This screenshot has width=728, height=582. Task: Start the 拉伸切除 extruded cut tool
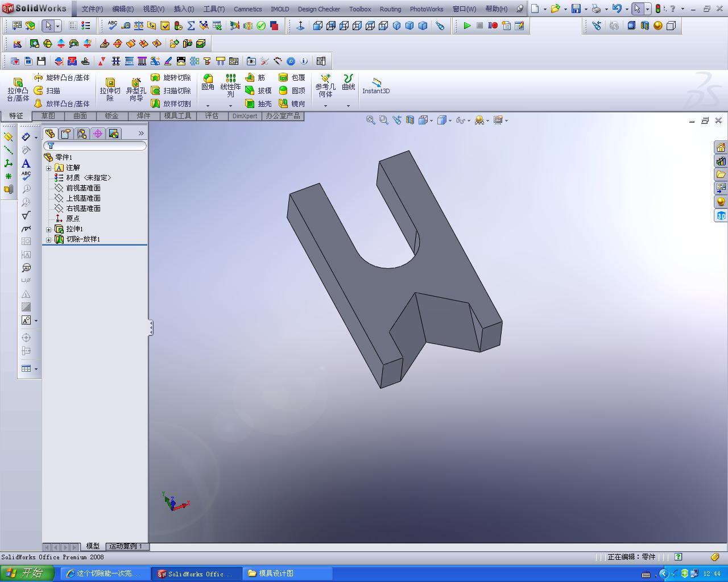tap(110, 90)
